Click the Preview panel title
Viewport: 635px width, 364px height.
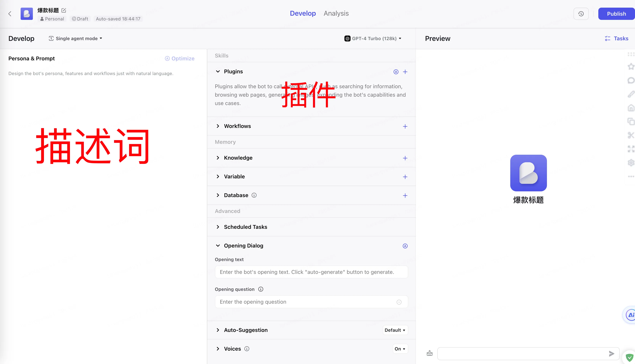click(437, 39)
